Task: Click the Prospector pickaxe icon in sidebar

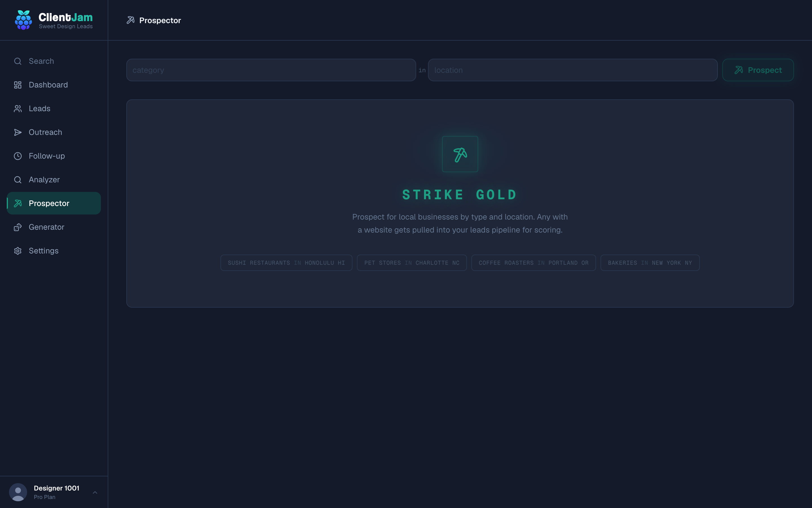Action: [x=18, y=203]
